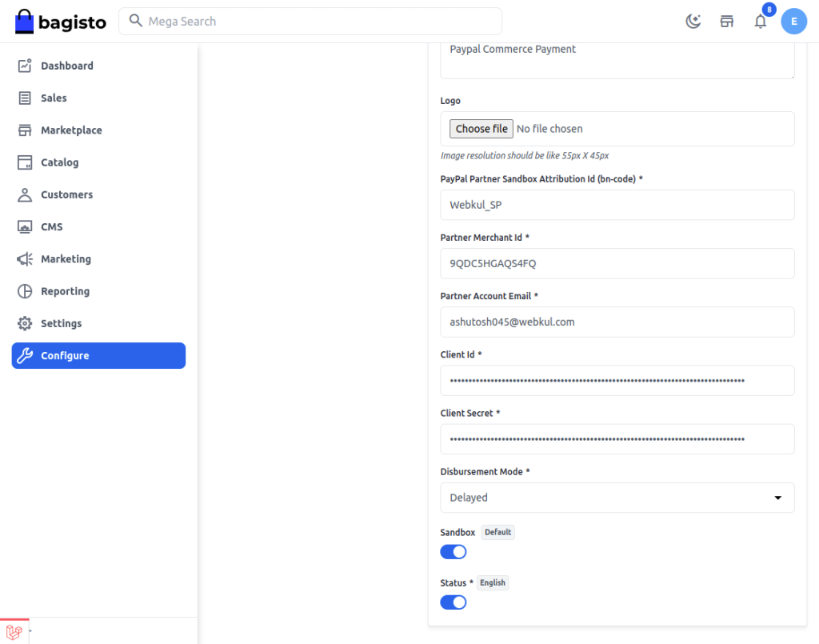Open Customers menu label

pos(67,195)
